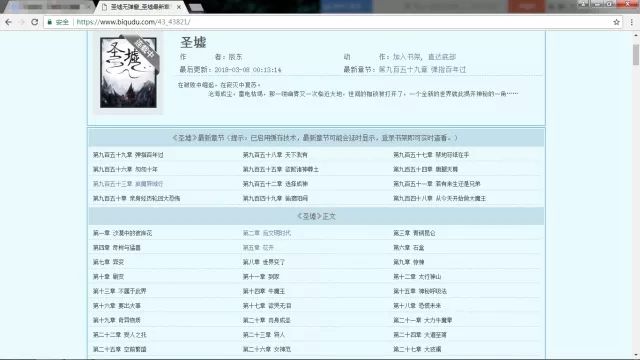Viewport: 640px width, 360px height.
Task: Open visited chapter 第二章
Action: click(267, 233)
